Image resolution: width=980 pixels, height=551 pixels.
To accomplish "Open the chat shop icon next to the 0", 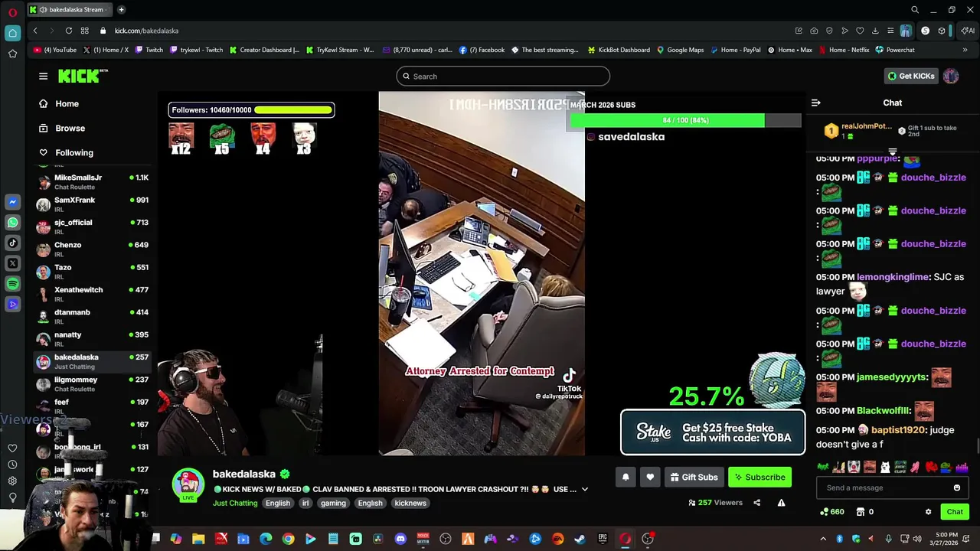I will (861, 512).
